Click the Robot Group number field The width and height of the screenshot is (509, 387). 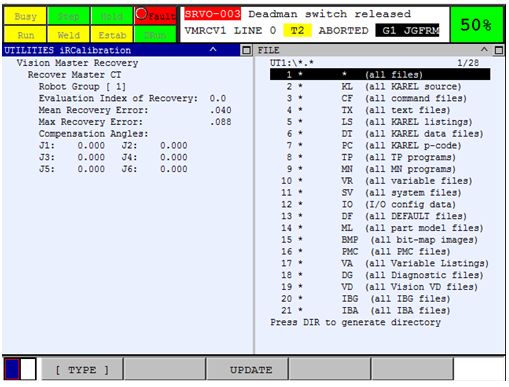point(116,87)
